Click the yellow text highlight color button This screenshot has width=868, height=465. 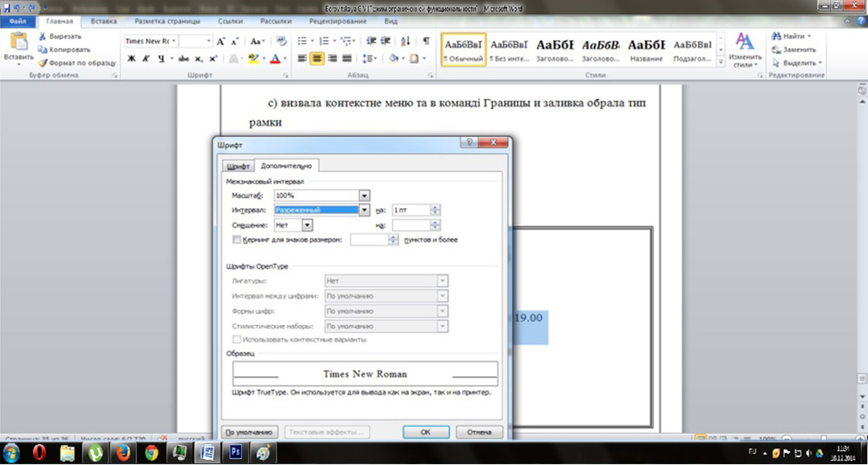pyautogui.click(x=253, y=58)
